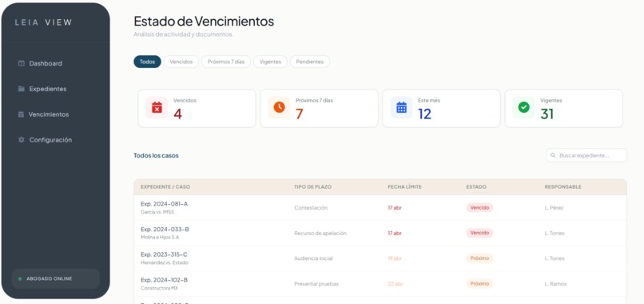644x304 pixels.
Task: Click the Expedientes folder icon
Action: click(22, 89)
